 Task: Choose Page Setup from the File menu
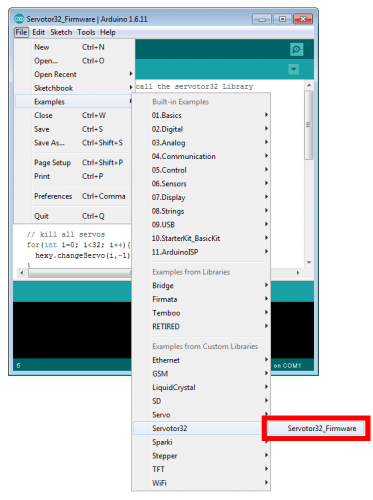[x=74, y=163]
